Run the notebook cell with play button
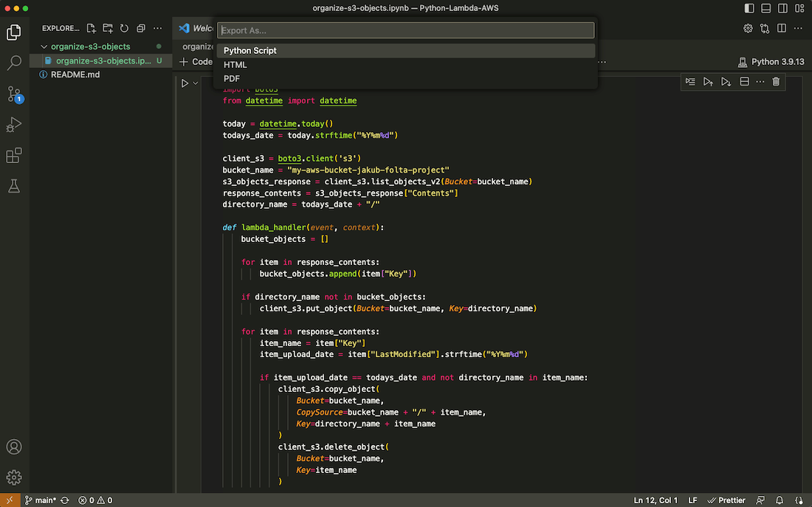This screenshot has width=812, height=507. [x=185, y=83]
